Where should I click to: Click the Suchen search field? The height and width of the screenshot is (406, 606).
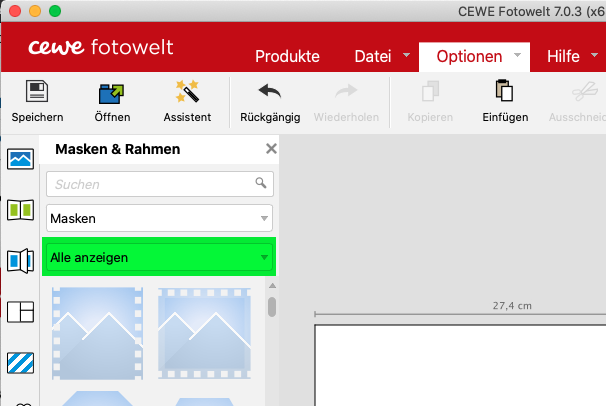(x=160, y=184)
